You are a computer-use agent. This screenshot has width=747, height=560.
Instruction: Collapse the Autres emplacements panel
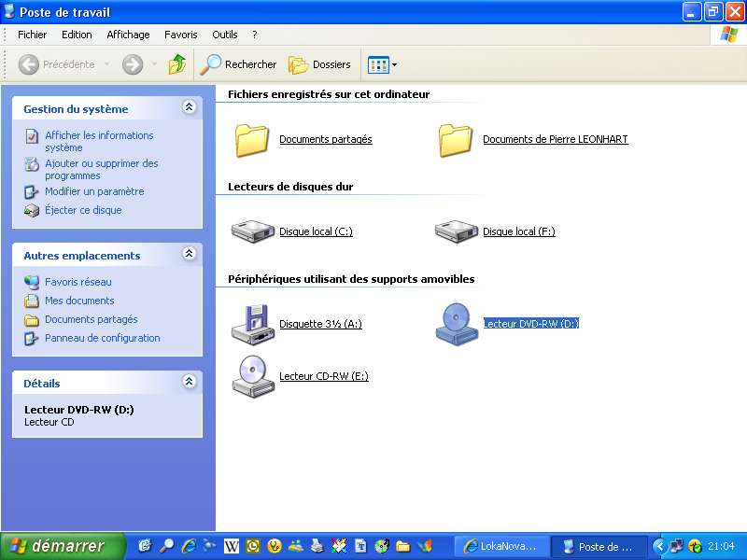tap(190, 255)
